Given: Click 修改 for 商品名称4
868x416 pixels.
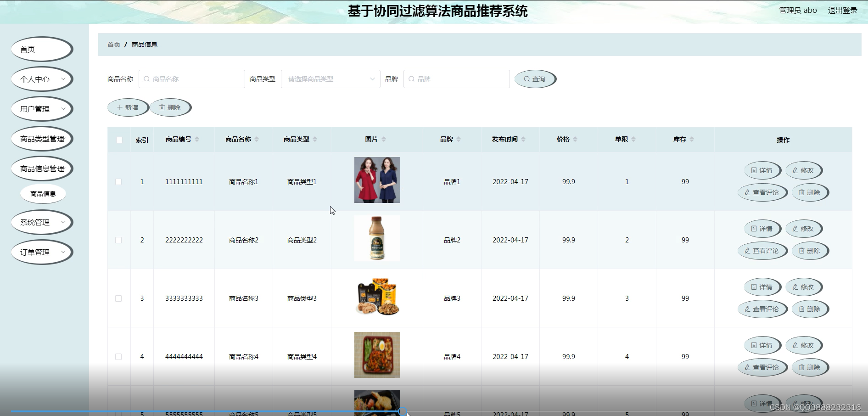Looking at the screenshot, I should click(804, 345).
